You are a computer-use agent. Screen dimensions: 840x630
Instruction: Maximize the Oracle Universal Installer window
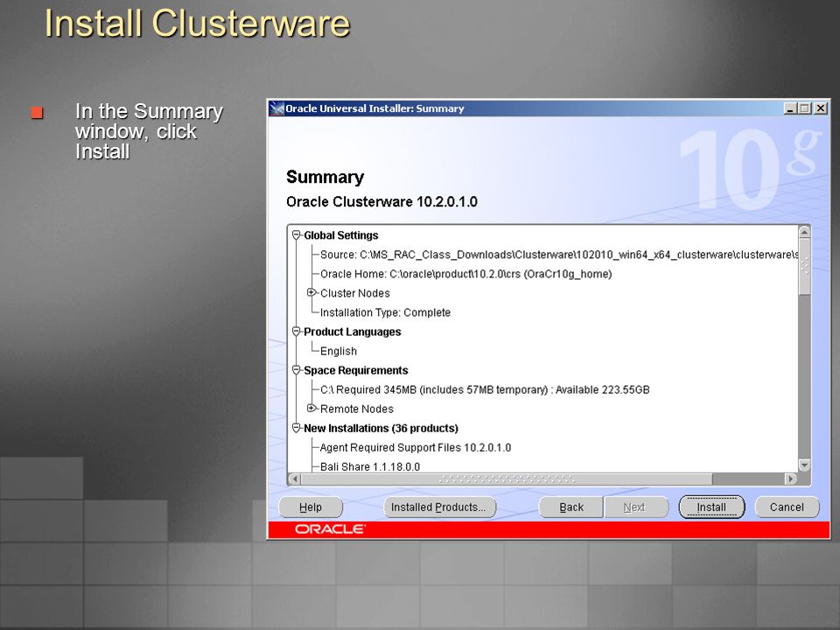point(804,108)
